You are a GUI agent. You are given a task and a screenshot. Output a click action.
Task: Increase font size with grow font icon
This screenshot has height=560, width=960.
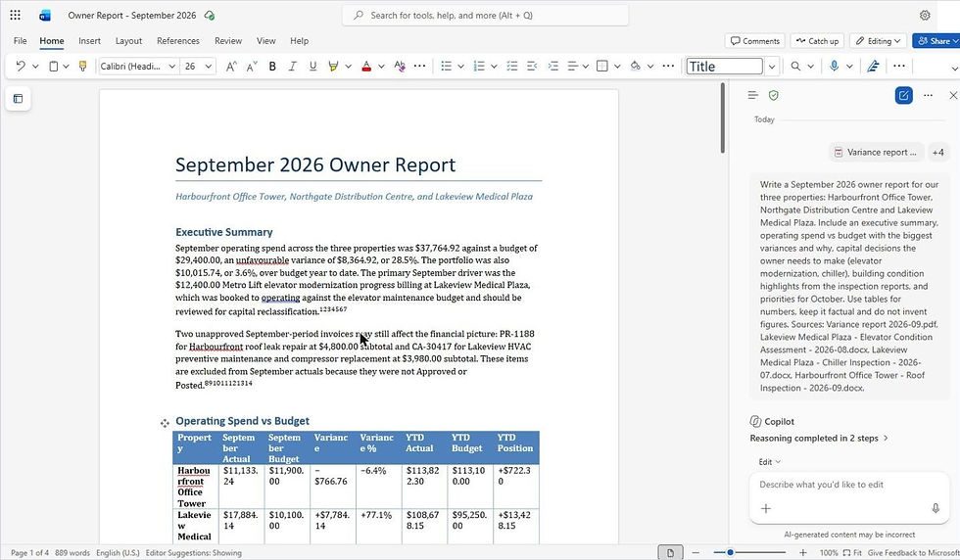pos(231,67)
